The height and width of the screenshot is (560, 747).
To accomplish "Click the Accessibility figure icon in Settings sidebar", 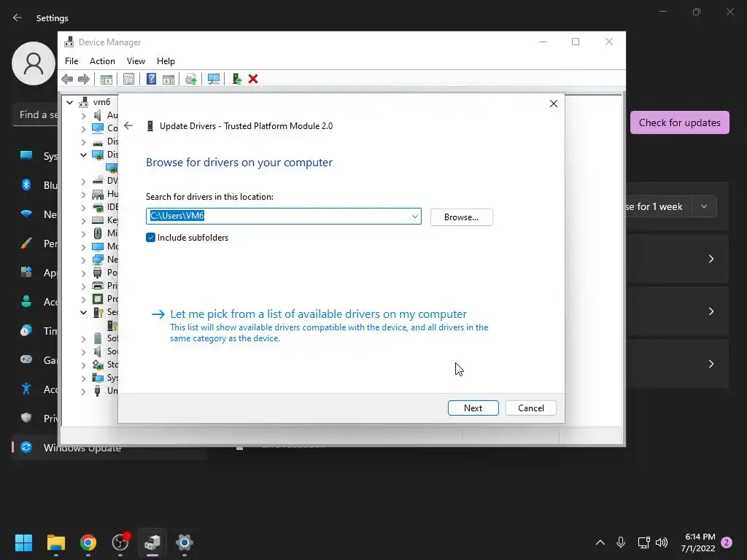I will point(26,389).
